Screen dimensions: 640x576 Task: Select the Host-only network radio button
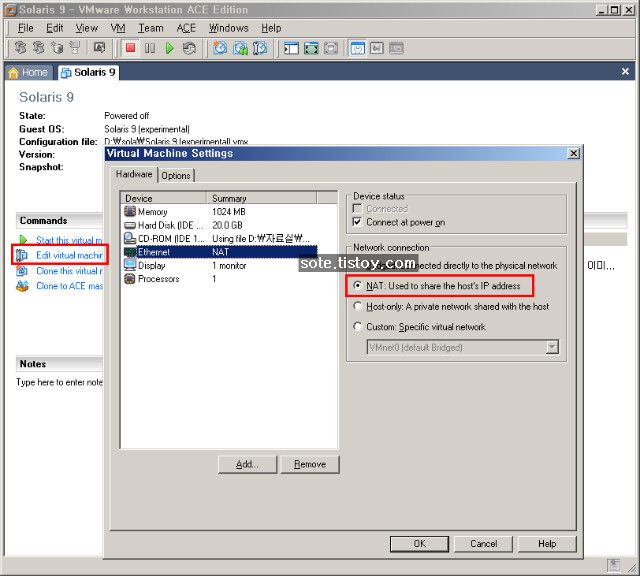pyautogui.click(x=358, y=306)
